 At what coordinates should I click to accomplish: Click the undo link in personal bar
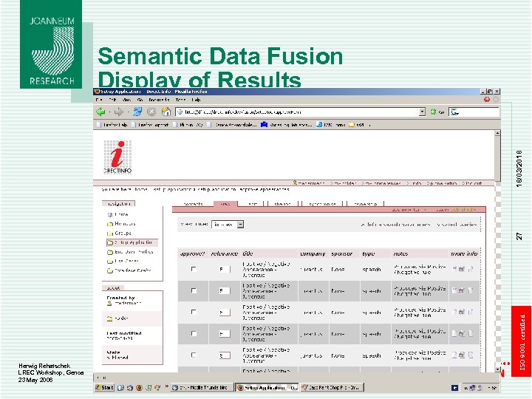(x=414, y=183)
